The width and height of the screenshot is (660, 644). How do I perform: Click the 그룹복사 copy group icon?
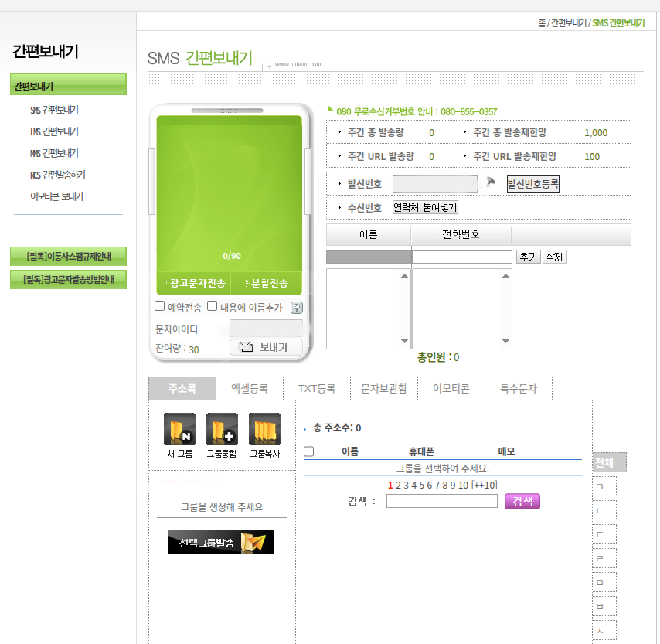[264, 429]
